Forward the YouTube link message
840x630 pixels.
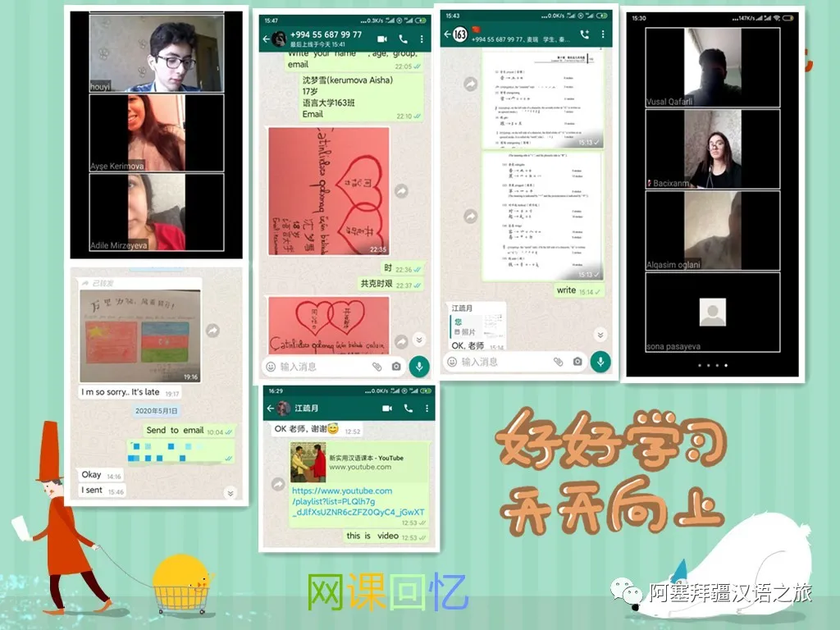tap(278, 484)
